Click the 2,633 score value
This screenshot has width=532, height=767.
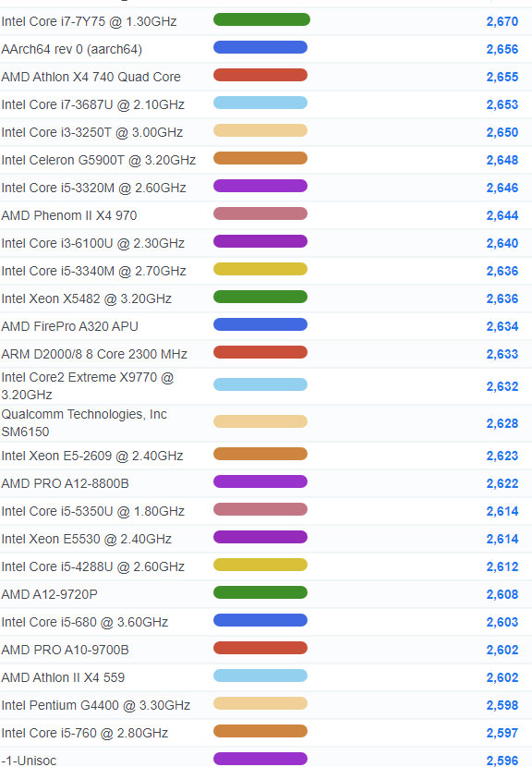(502, 354)
